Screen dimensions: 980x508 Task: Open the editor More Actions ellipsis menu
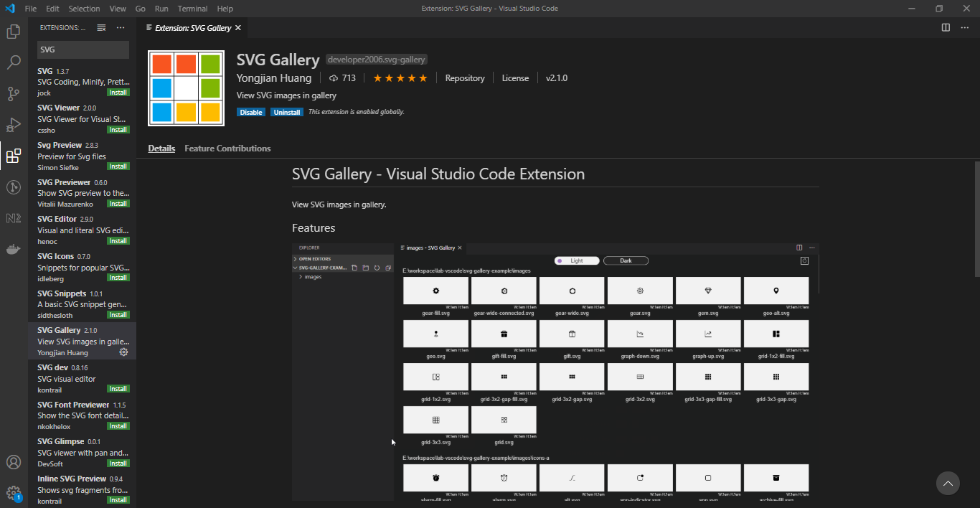(x=965, y=27)
